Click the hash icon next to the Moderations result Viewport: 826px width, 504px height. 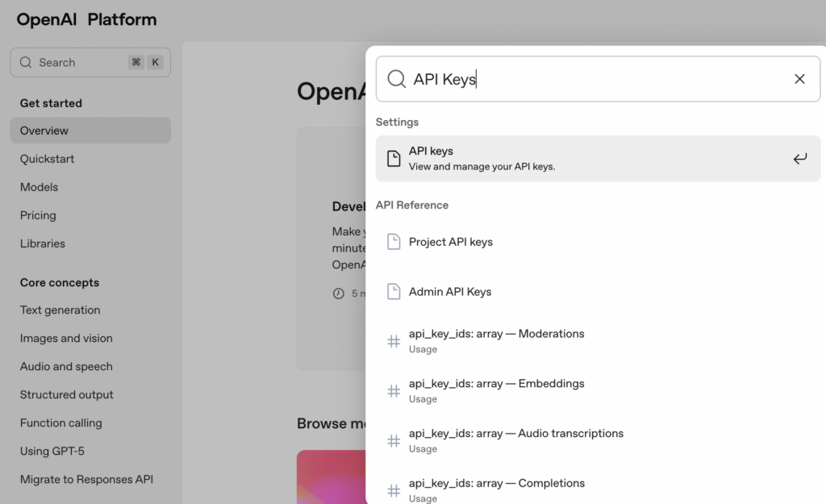tap(394, 340)
